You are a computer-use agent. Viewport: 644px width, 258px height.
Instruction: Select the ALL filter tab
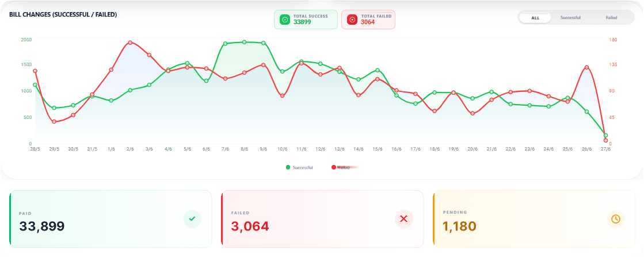point(535,18)
